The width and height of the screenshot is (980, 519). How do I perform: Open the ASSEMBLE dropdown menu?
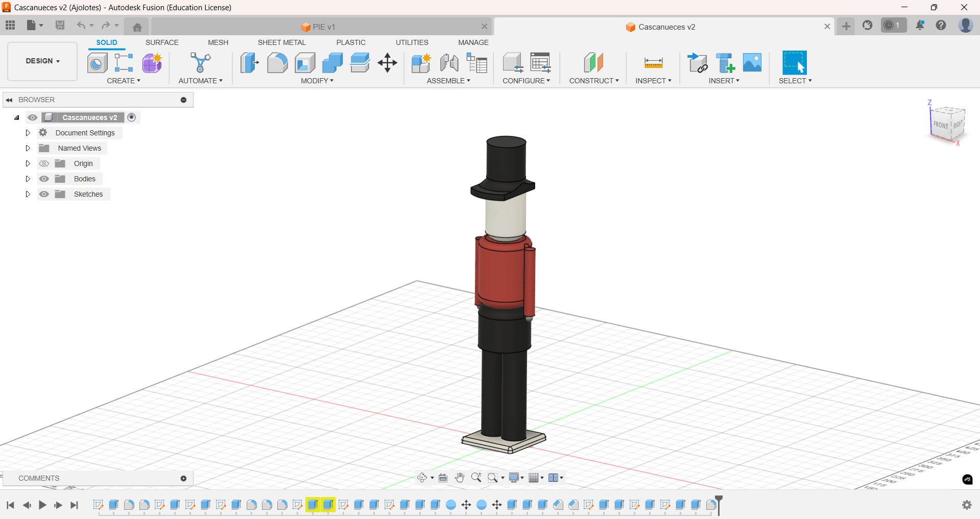[448, 81]
